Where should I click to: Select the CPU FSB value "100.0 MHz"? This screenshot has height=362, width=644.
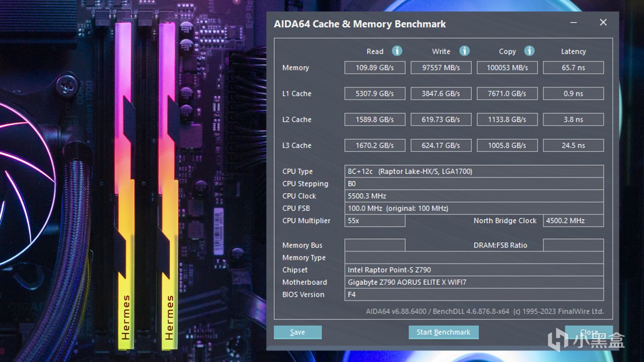pos(474,208)
